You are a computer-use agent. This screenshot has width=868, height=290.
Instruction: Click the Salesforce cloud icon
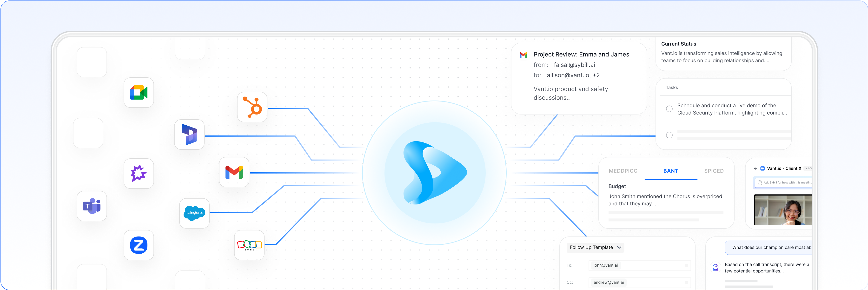(x=194, y=213)
